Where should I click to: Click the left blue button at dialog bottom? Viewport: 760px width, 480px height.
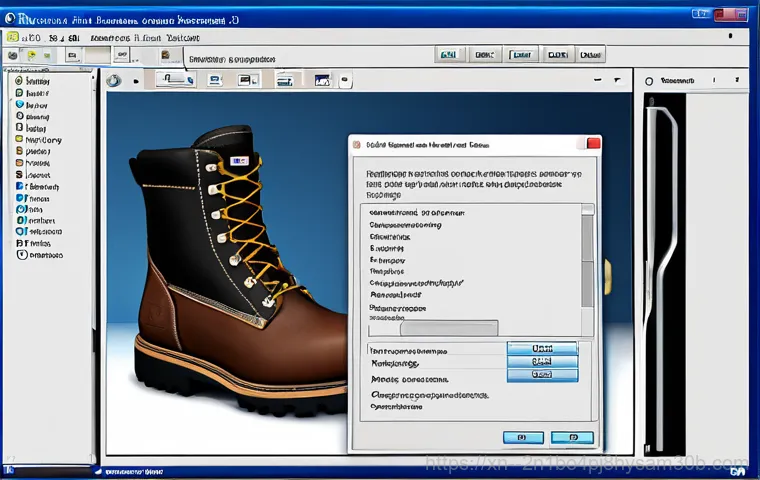[523, 438]
